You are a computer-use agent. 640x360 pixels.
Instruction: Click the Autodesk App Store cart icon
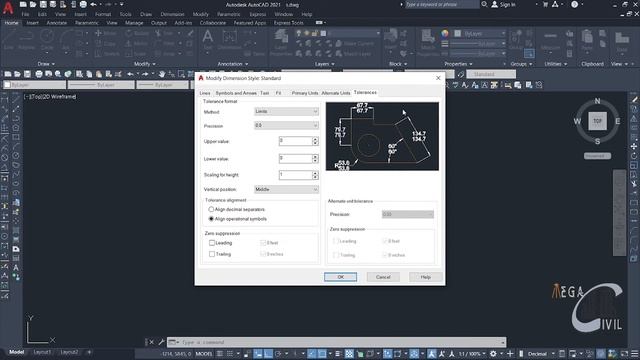coord(545,4)
